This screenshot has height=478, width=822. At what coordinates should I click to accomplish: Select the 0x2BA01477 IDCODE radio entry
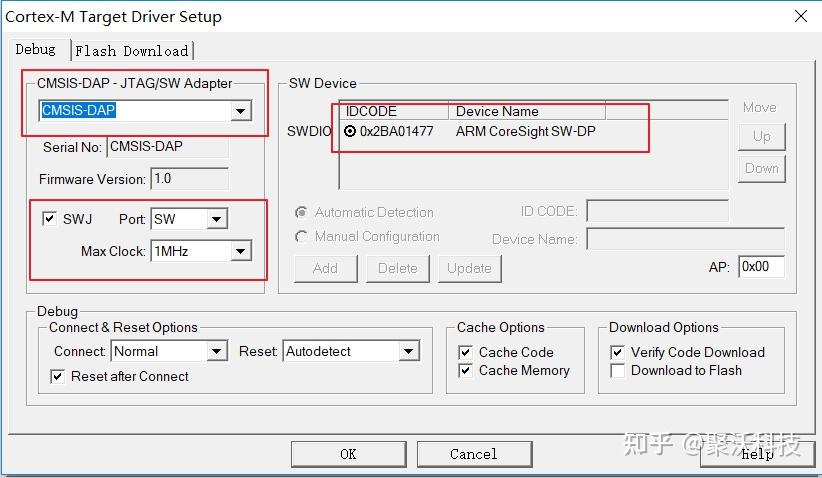[x=350, y=131]
